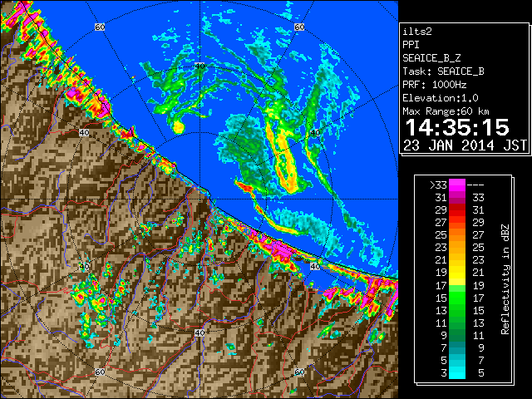This screenshot has width=532, height=399.
Task: Click the 60 range label in southwest
Action: (x=100, y=372)
